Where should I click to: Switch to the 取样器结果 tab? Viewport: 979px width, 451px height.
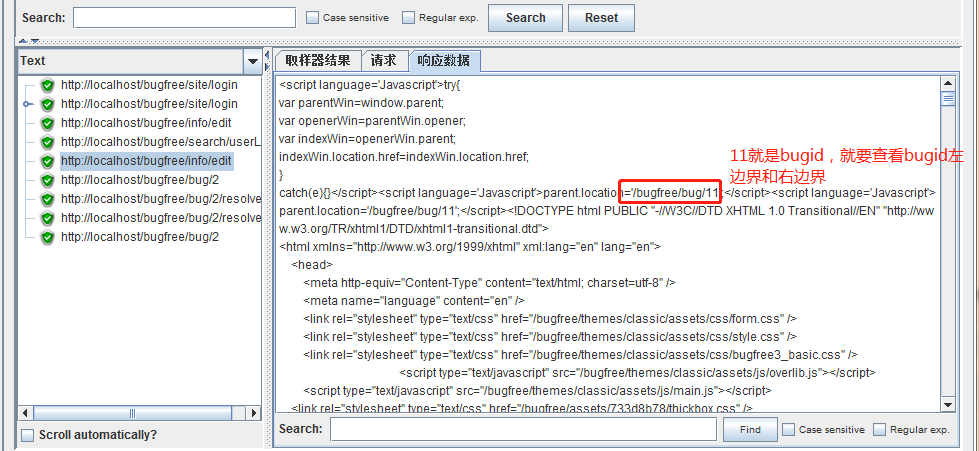[x=318, y=61]
